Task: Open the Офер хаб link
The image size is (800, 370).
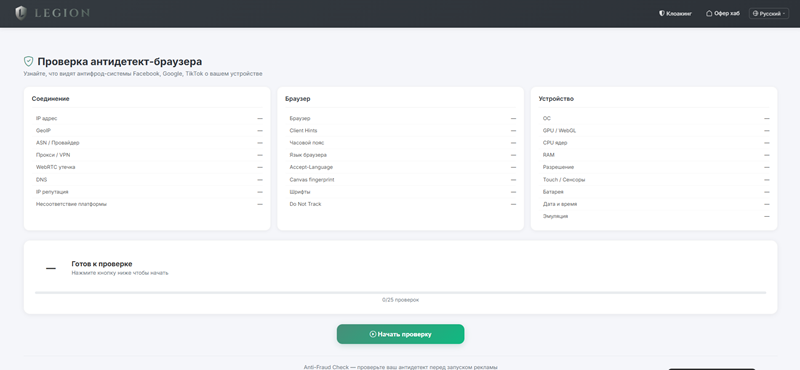Action: point(722,14)
